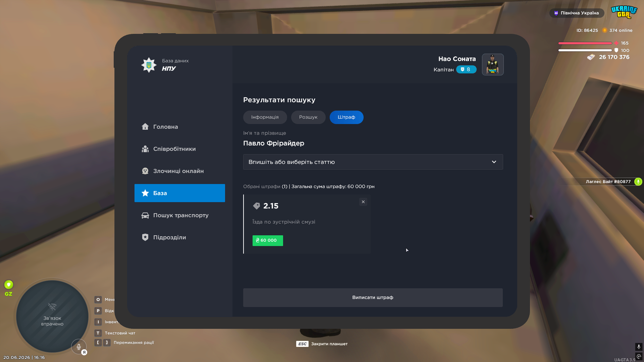
Task: Click the Північна Україна server label
Action: coord(576,13)
